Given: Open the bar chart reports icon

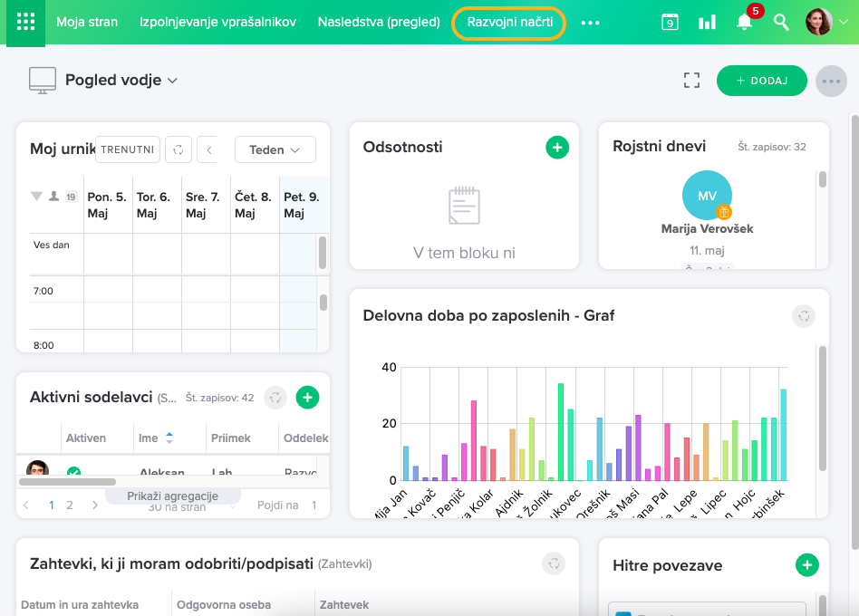Looking at the screenshot, I should (x=707, y=22).
